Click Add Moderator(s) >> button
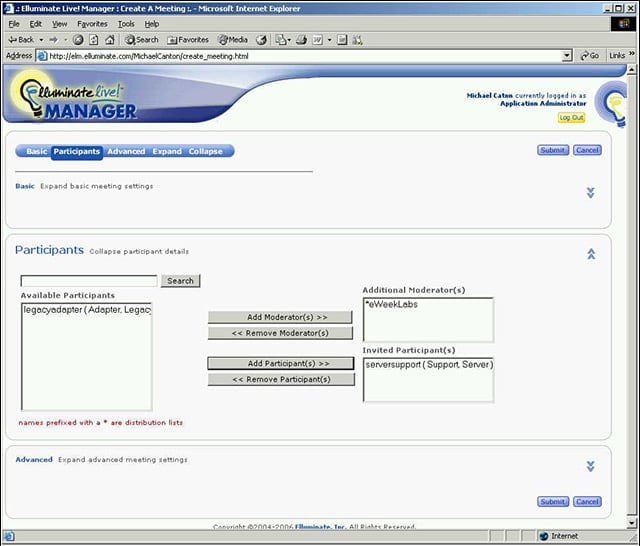 coord(280,317)
